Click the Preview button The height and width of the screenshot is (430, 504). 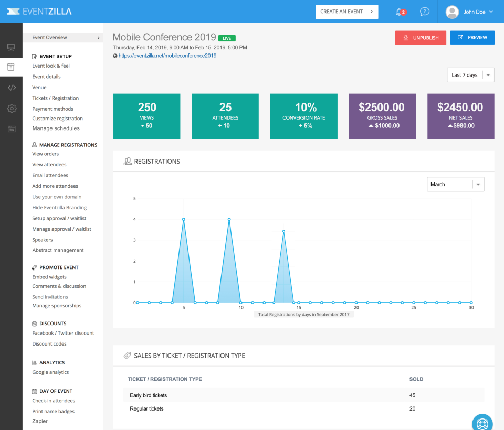(472, 38)
